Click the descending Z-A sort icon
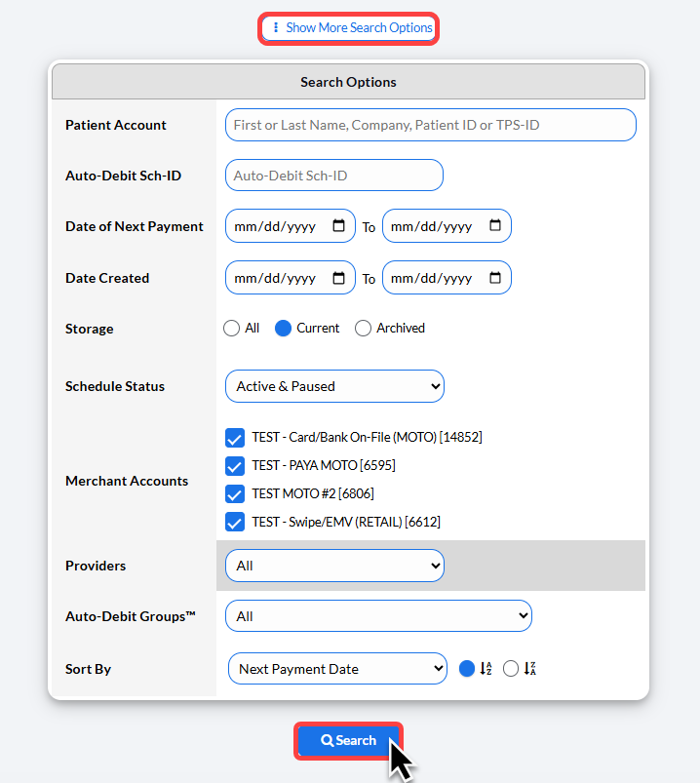Viewport: 700px width, 783px height. 529,669
